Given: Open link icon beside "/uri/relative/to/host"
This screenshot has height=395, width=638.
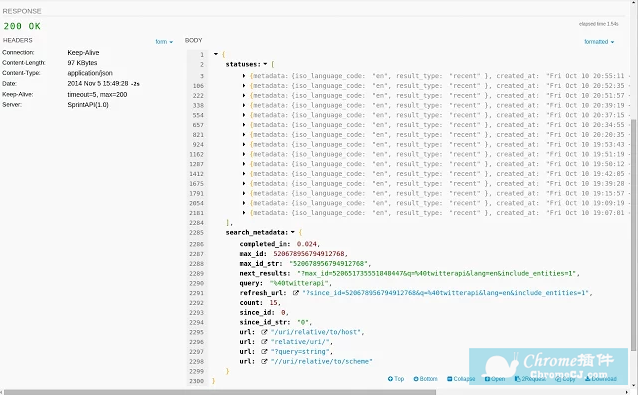Looking at the screenshot, I should (x=264, y=332).
